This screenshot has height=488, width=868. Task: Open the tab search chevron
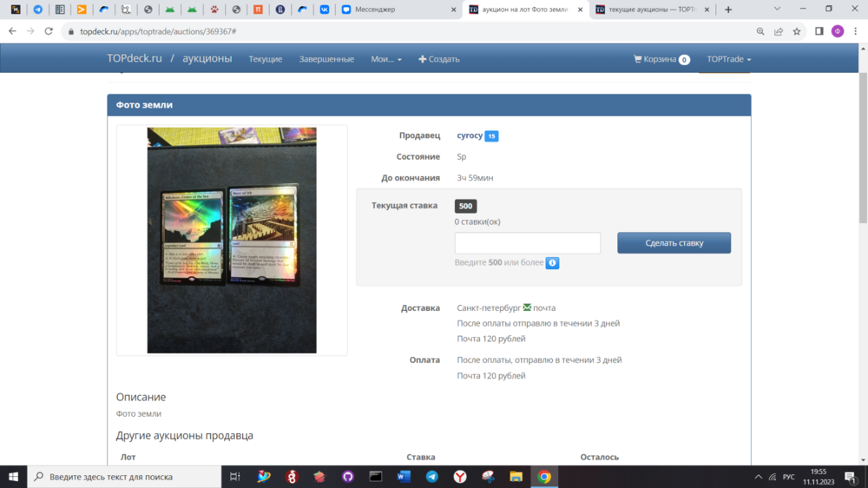point(777,9)
